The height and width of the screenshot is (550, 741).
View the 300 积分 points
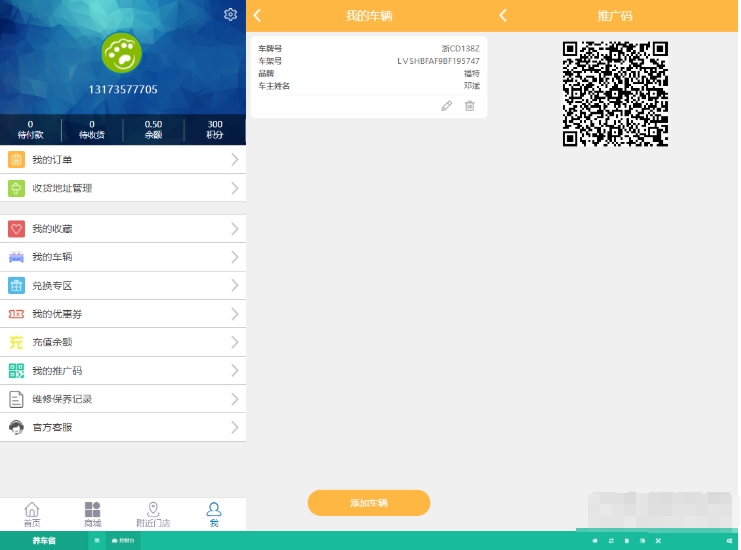click(x=215, y=129)
